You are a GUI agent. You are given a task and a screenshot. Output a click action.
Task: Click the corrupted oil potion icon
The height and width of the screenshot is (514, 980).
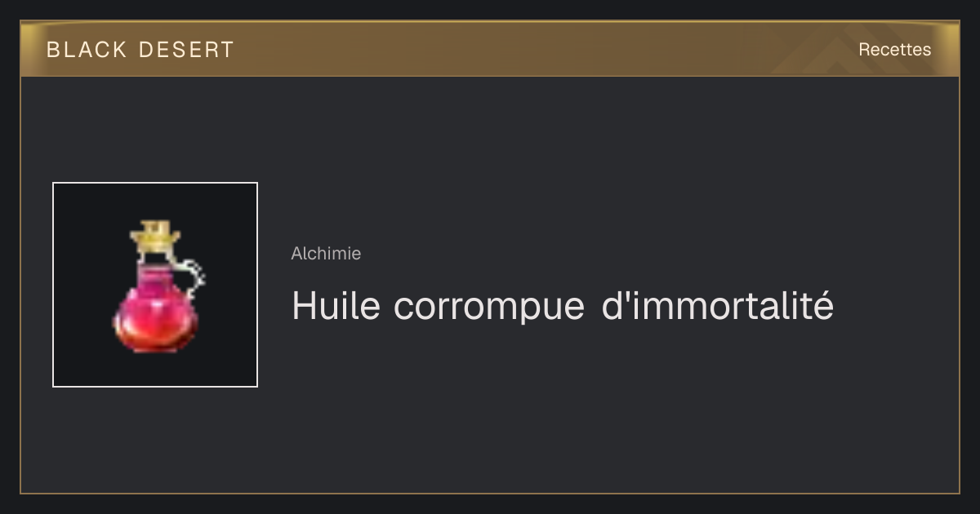(158, 286)
